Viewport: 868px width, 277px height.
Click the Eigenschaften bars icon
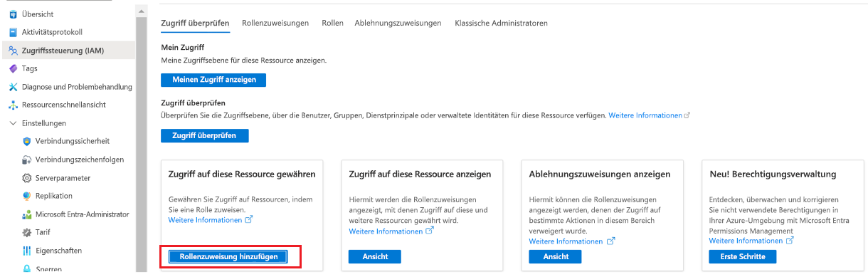[27, 251]
